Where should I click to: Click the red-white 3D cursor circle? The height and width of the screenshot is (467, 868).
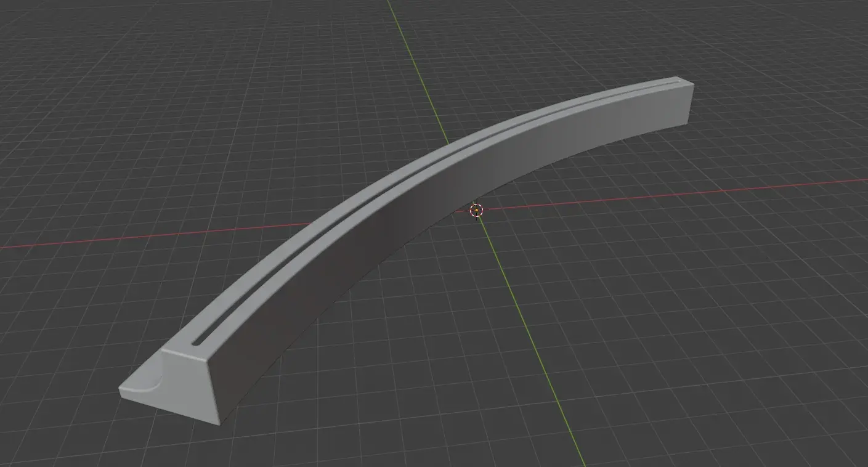(x=477, y=211)
